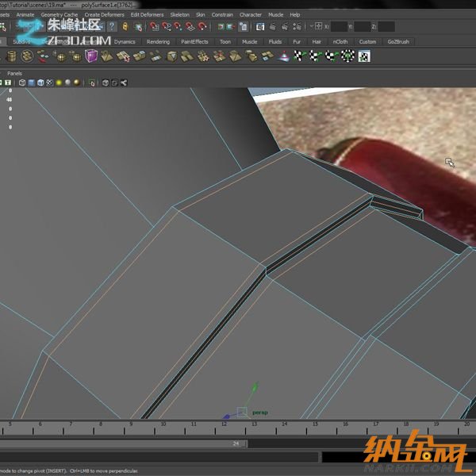Screen dimensions: 476x476
Task: Toggle isolate select viewport icon
Action: 91,83
